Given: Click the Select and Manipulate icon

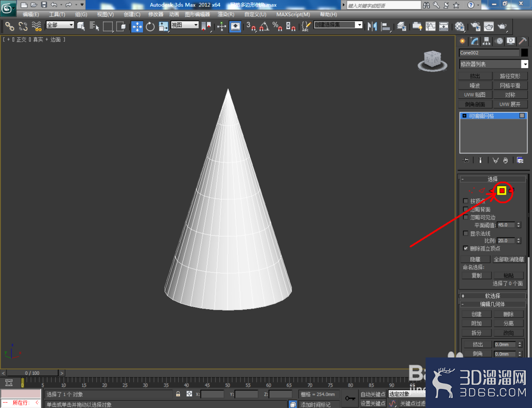Looking at the screenshot, I should click(221, 27).
